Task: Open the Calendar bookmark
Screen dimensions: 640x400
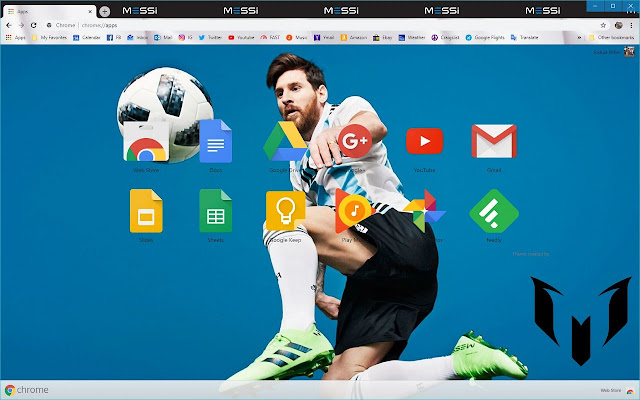Action: point(87,38)
